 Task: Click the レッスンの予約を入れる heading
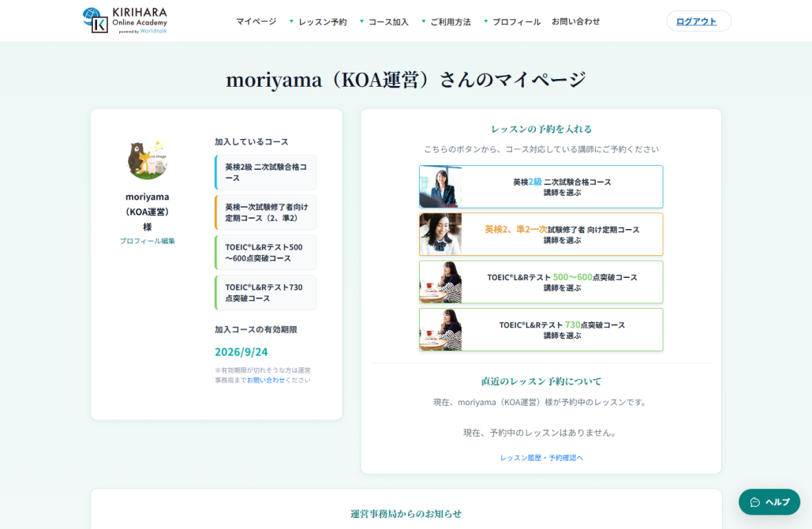point(541,129)
